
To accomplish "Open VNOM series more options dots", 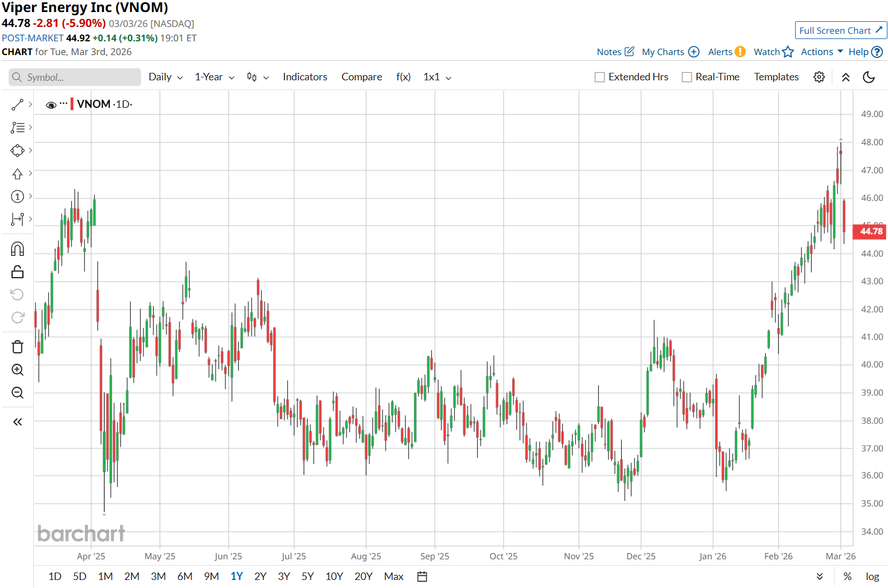I will [x=64, y=104].
